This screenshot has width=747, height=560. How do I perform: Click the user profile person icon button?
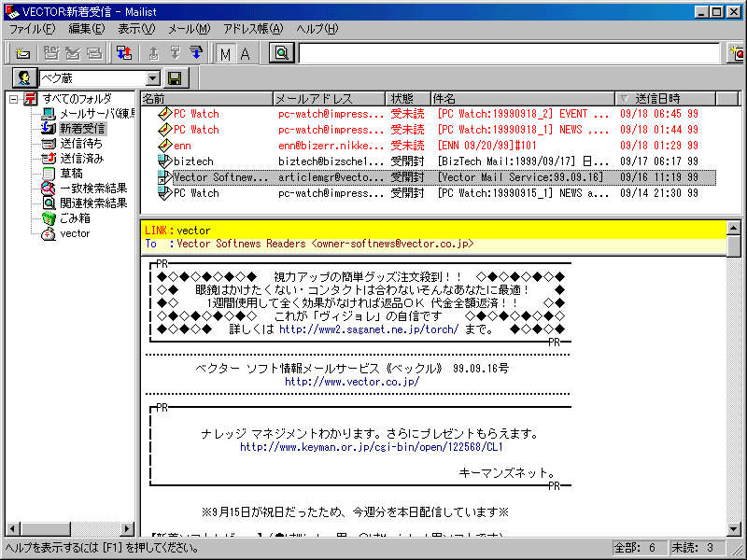(24, 78)
